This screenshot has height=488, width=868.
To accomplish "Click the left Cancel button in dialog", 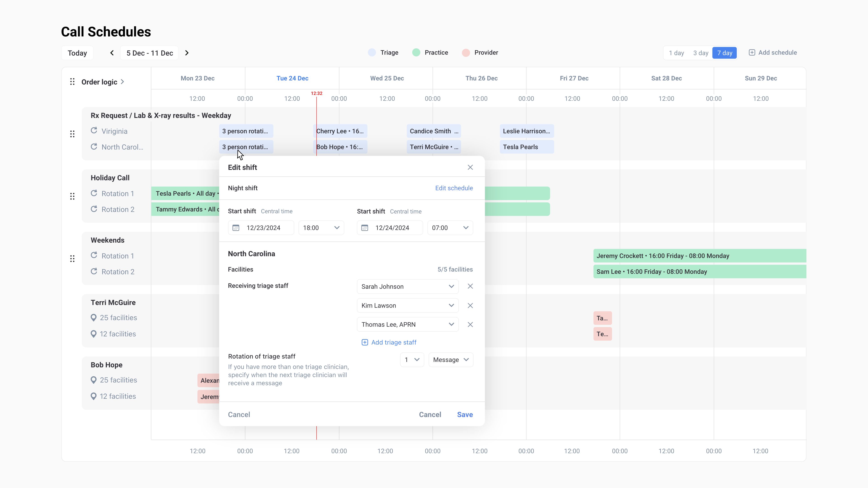I will [x=239, y=415].
